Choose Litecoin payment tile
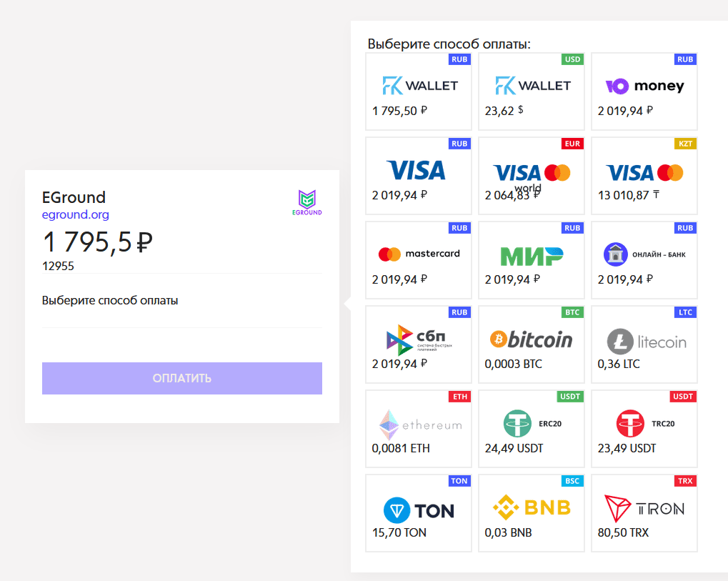This screenshot has width=728, height=581. (644, 344)
